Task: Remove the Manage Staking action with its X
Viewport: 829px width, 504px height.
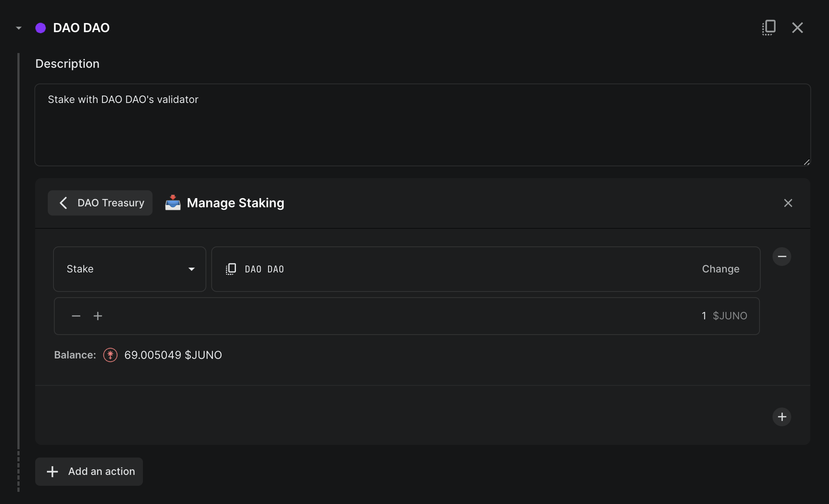Action: pos(788,203)
